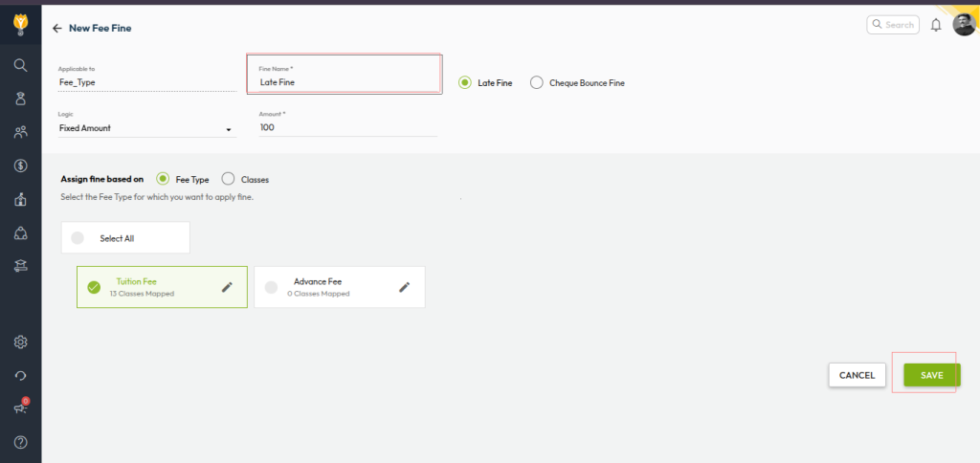This screenshot has width=980, height=463.
Task: Open the notification bell icon
Action: [936, 25]
